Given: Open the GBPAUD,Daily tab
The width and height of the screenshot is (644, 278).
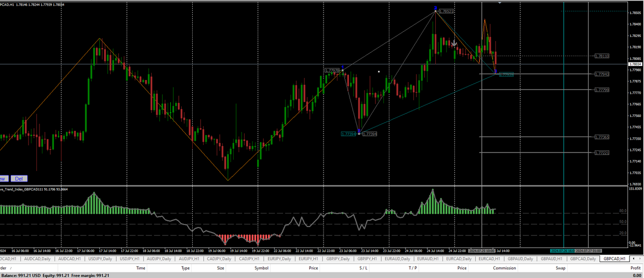Looking at the screenshot, I should [x=520, y=259].
